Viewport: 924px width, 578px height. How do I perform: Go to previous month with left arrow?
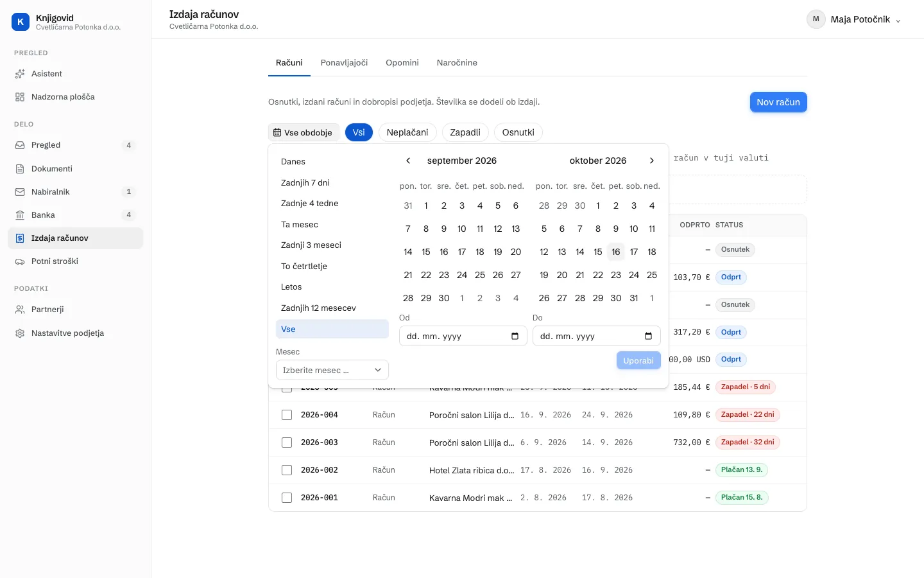(x=408, y=161)
